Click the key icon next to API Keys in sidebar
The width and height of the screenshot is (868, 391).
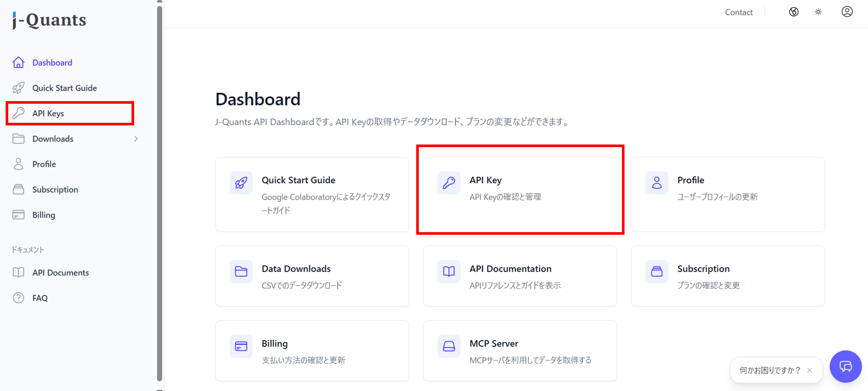coord(18,113)
